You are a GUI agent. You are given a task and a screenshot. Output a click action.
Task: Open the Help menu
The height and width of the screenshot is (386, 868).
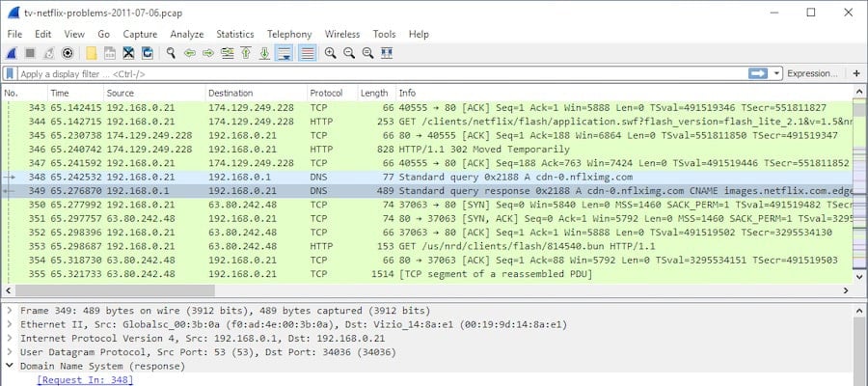click(419, 35)
